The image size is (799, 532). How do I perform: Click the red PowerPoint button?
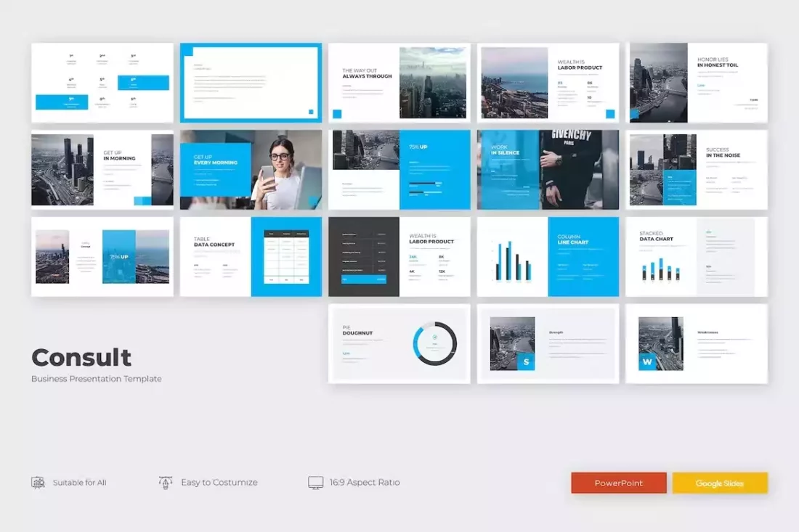[618, 483]
